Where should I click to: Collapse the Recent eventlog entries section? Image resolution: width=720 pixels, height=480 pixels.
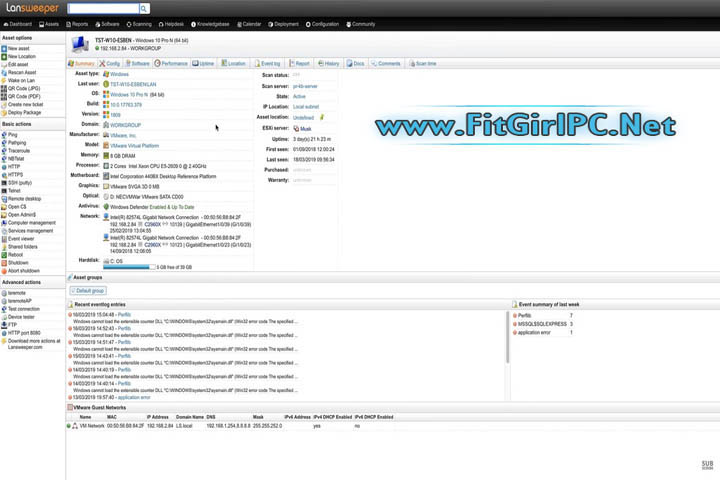pos(70,303)
